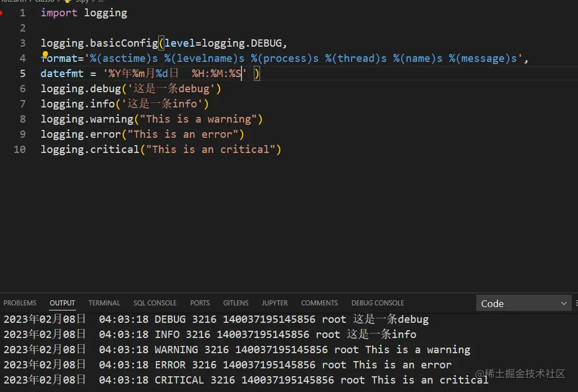Viewport: 578px width, 392px height.
Task: Click the '%H:%M:%S' time format text
Action: [216, 73]
